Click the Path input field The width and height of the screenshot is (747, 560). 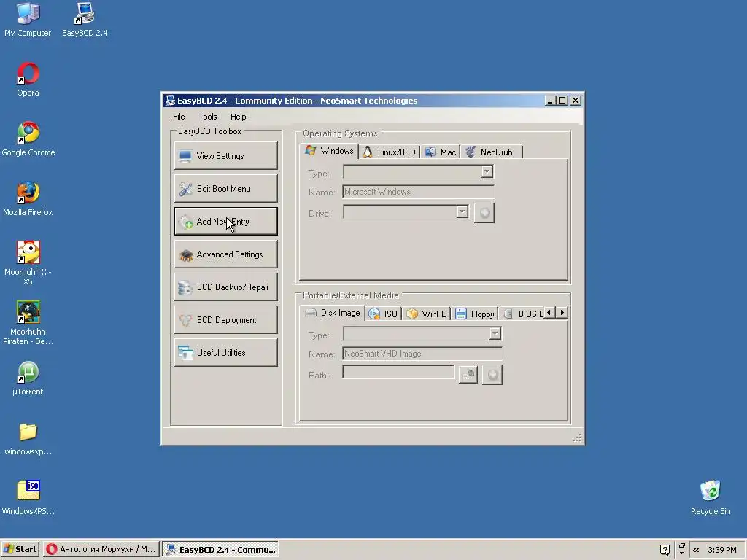pyautogui.click(x=399, y=373)
